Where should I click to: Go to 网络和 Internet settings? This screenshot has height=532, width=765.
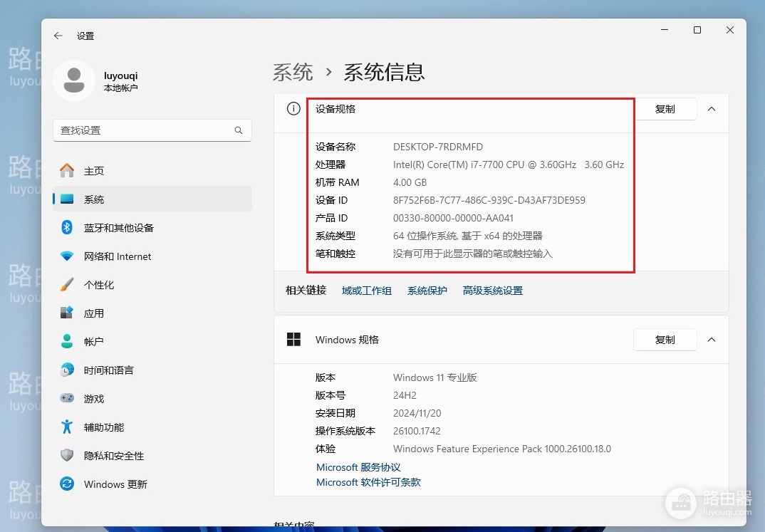[152, 256]
